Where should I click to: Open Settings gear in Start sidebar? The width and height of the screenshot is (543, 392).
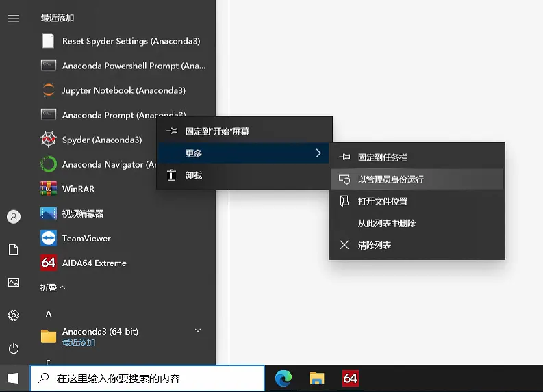click(14, 315)
